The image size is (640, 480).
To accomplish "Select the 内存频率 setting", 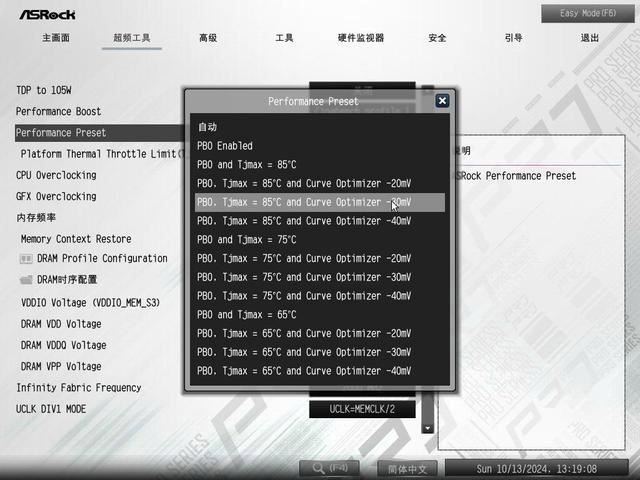I will pos(36,218).
